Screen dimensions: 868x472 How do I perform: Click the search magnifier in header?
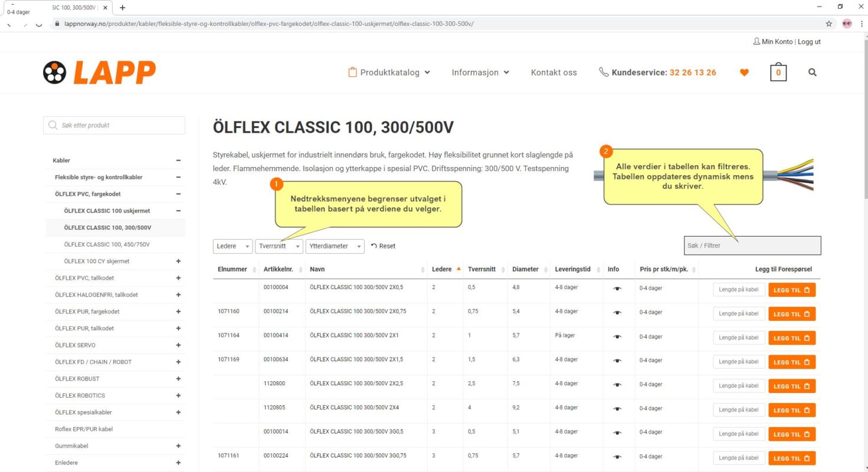point(813,73)
